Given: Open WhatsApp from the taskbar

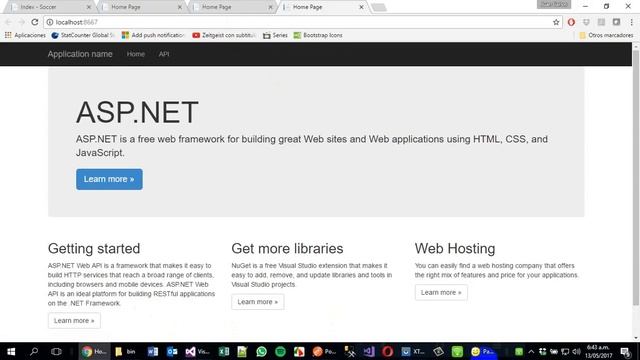Looking at the screenshot, I should pos(261,351).
